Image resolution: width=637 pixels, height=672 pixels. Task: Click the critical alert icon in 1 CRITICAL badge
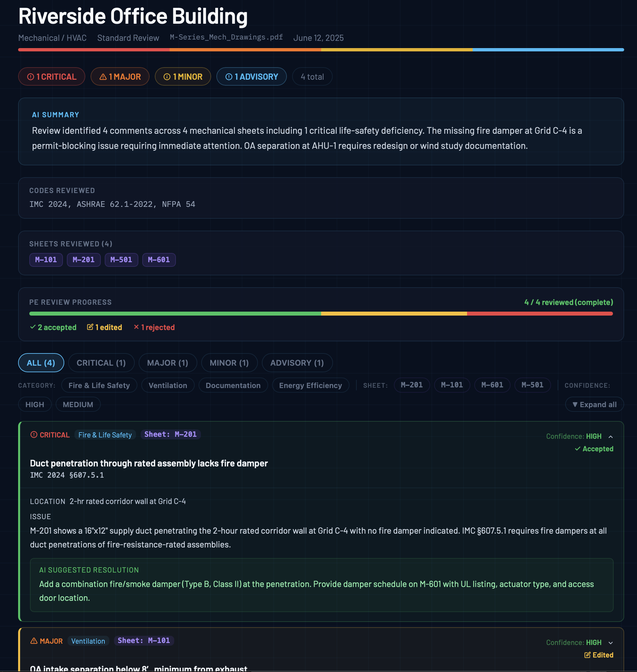pos(31,77)
